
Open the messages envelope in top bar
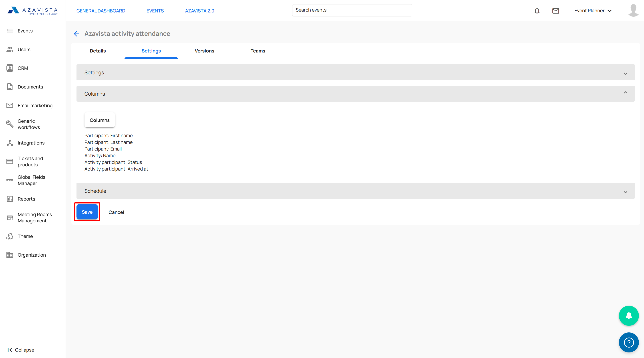[556, 11]
